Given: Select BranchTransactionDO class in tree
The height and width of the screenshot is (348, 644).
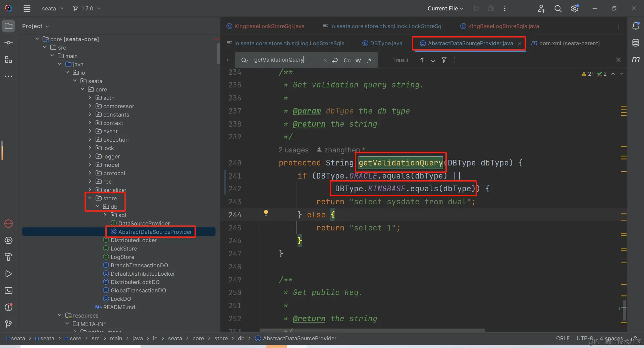Looking at the screenshot, I should (139, 265).
